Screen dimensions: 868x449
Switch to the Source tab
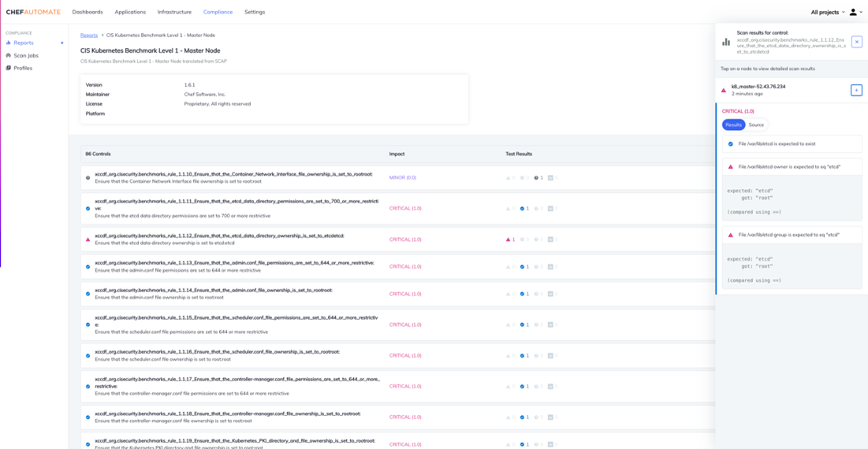click(x=756, y=124)
